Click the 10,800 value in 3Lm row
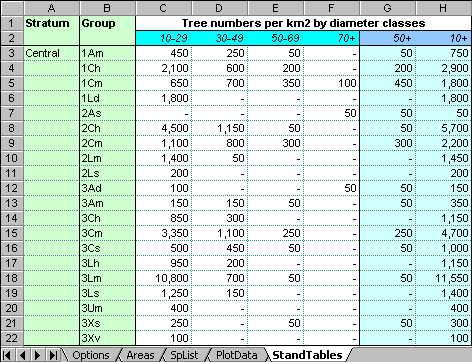This screenshot has width=472, height=362. point(163,278)
